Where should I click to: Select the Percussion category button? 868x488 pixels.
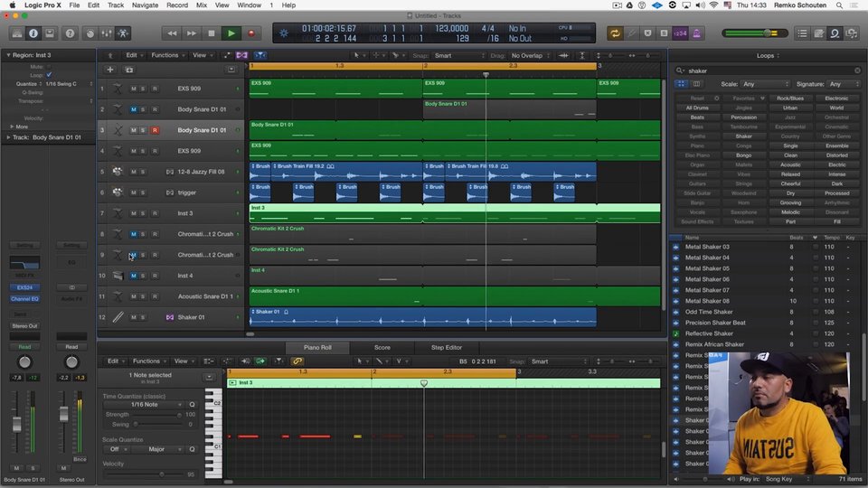tap(743, 117)
